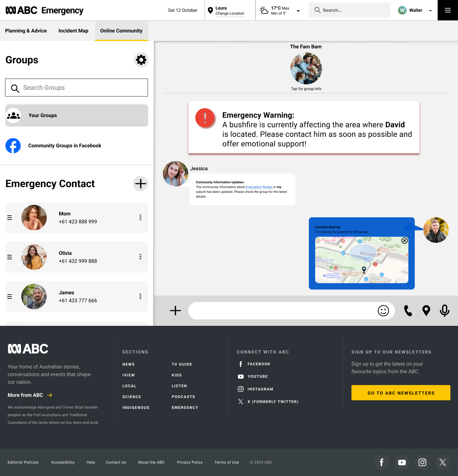This screenshot has width=458, height=476.
Task: Add a new emergency contact with plus icon
Action: [x=141, y=184]
